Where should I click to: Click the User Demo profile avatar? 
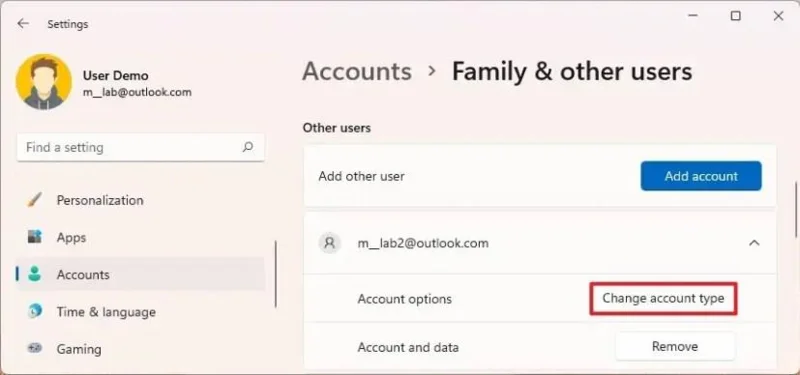point(43,82)
